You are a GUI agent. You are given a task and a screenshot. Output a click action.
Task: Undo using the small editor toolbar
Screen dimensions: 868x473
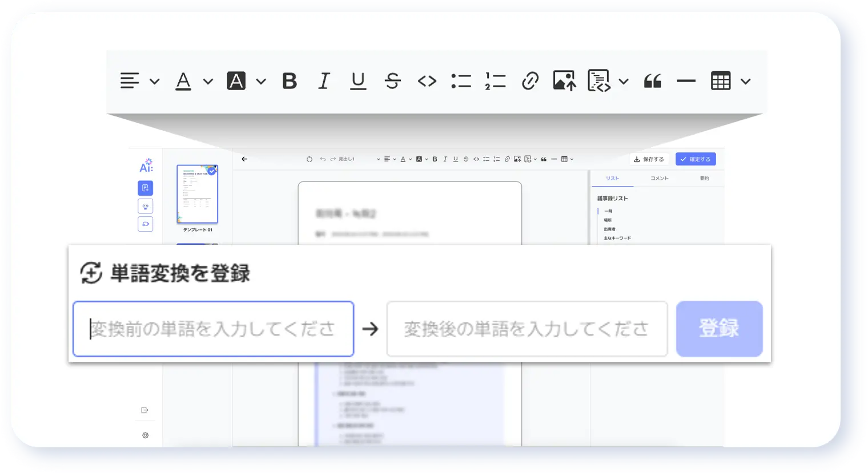tap(323, 159)
